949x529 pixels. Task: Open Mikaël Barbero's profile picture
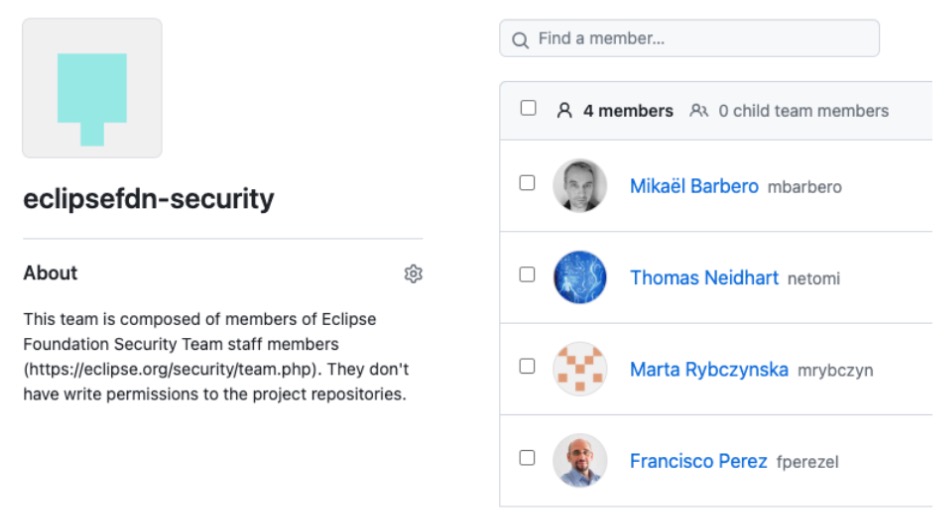[580, 186]
